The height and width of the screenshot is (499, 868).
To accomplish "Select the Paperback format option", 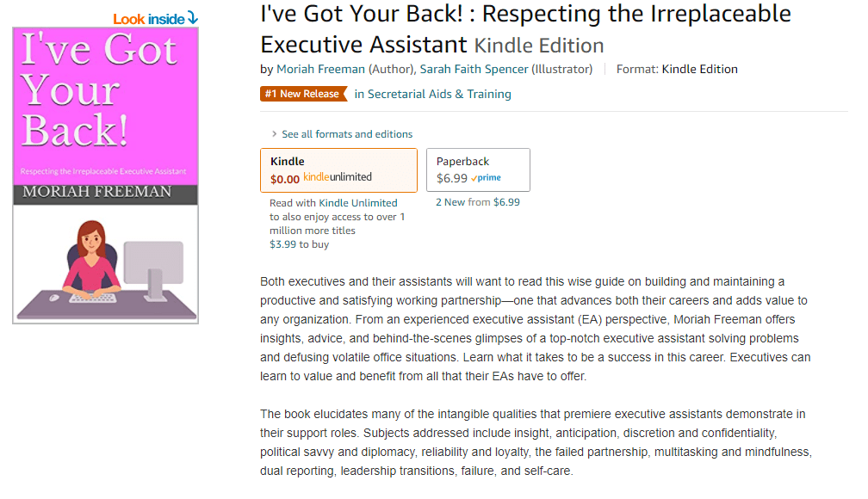I will (x=478, y=169).
